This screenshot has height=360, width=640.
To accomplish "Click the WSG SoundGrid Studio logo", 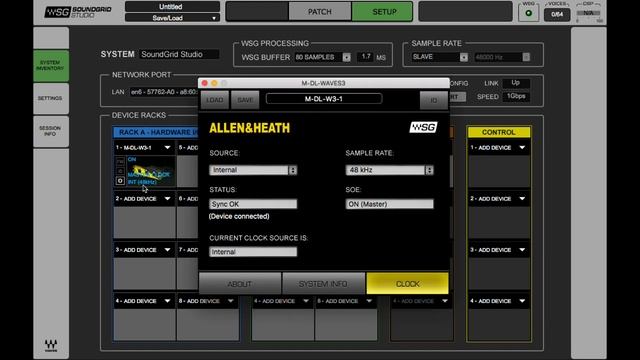I will 78,12.
